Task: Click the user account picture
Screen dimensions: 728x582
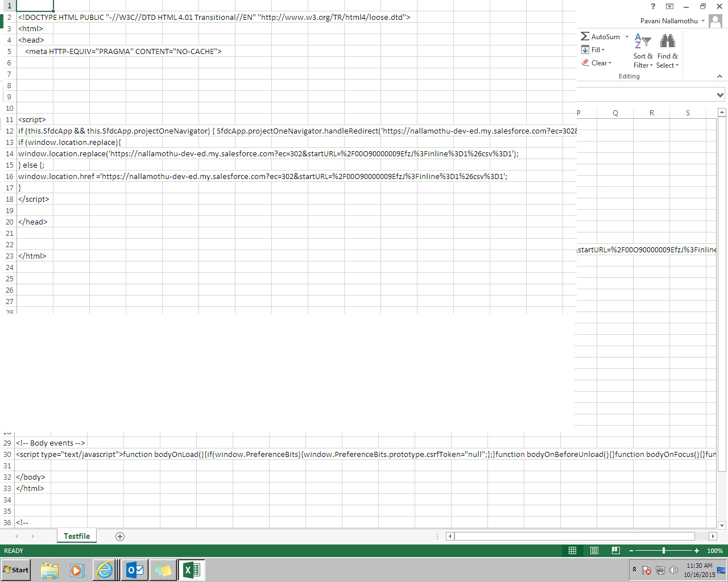Action: point(715,22)
